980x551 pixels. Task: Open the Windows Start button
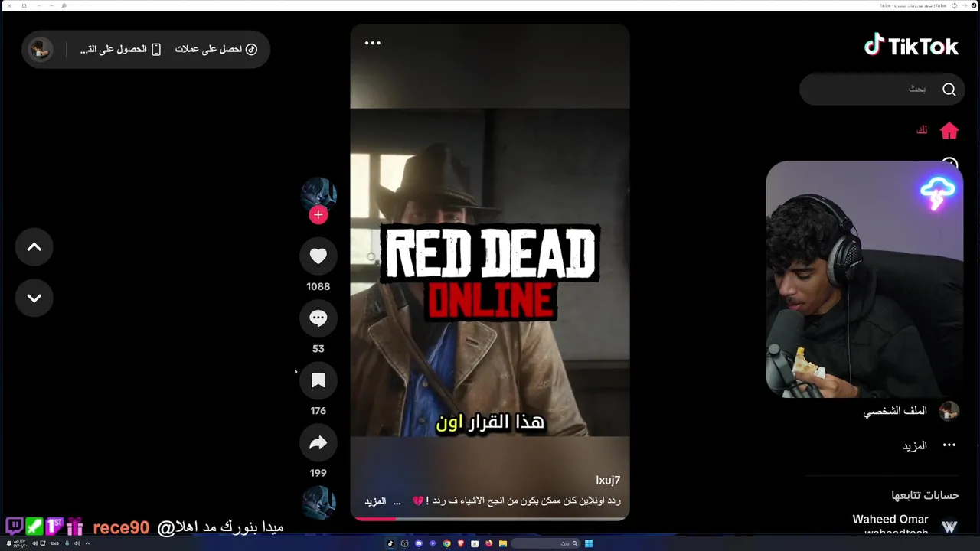coord(589,543)
